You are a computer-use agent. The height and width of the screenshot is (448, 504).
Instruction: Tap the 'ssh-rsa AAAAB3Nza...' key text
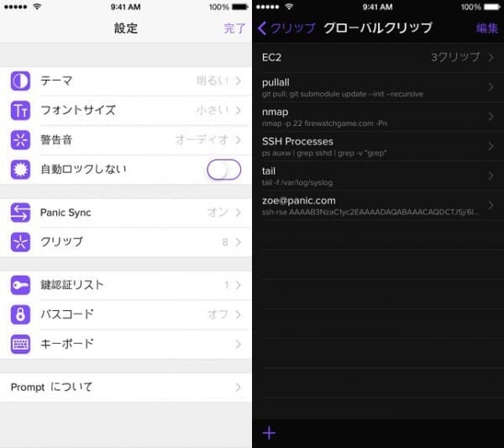[370, 213]
